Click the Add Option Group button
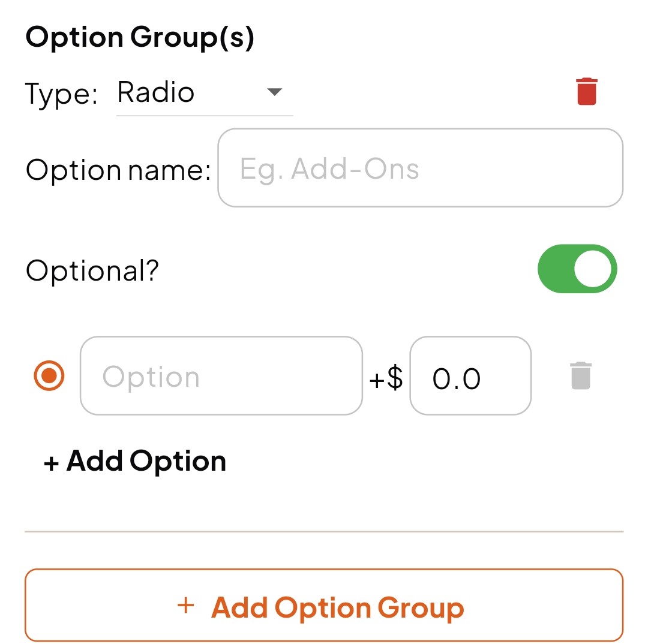The width and height of the screenshot is (648, 644). pyautogui.click(x=323, y=605)
